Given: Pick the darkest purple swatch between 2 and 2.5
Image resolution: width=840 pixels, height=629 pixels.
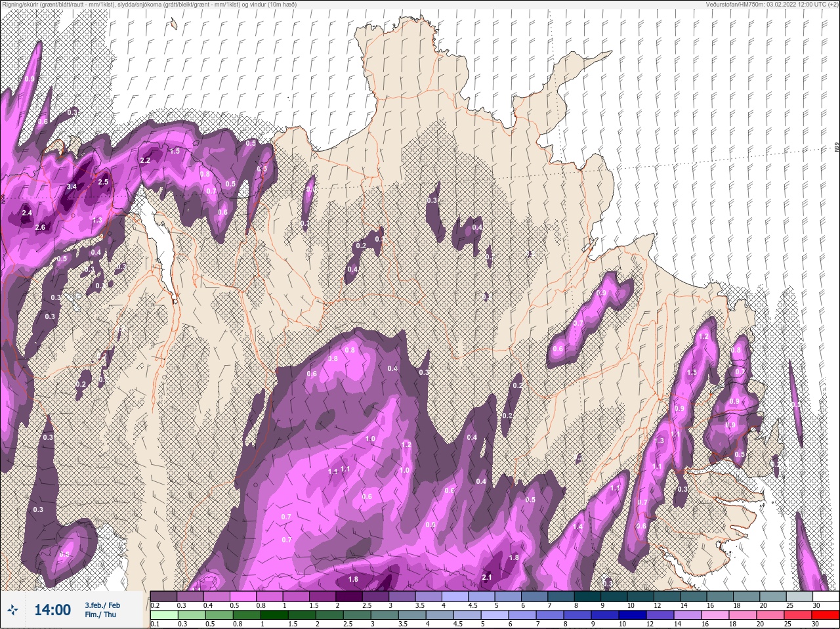Looking at the screenshot, I should click(x=349, y=596).
